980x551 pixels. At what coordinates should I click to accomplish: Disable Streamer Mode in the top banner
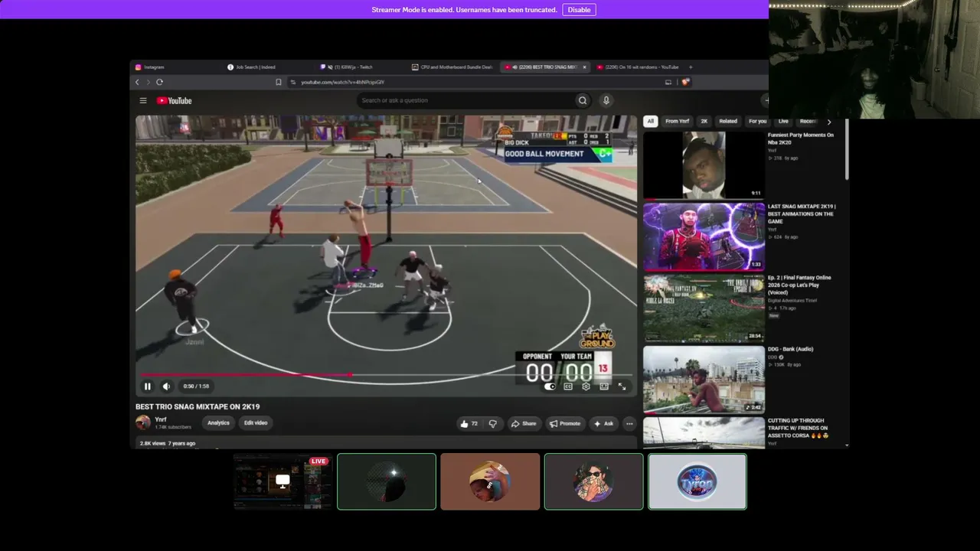(579, 10)
